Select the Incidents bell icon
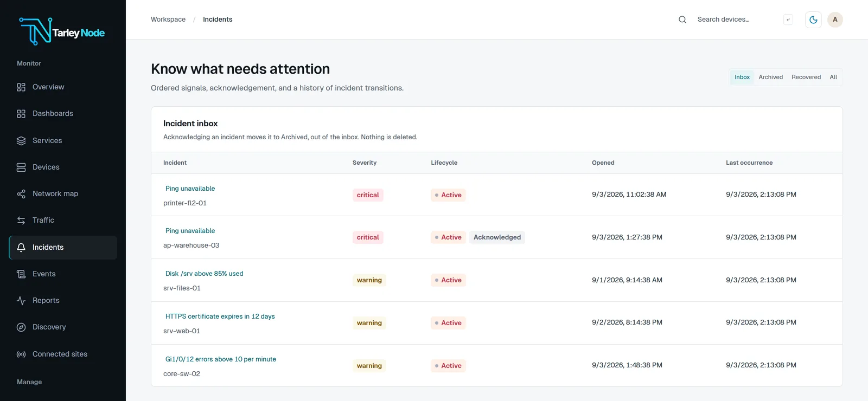868x401 pixels. pyautogui.click(x=21, y=248)
